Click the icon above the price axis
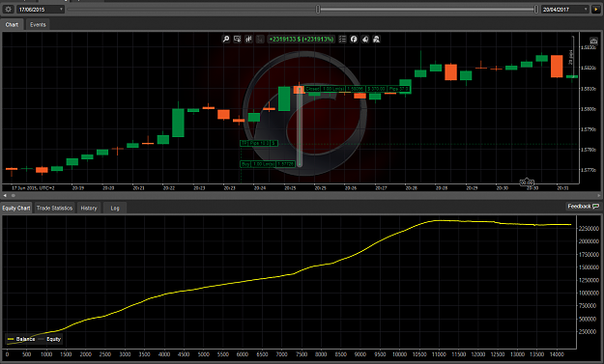This screenshot has height=364, width=604. coord(593,41)
